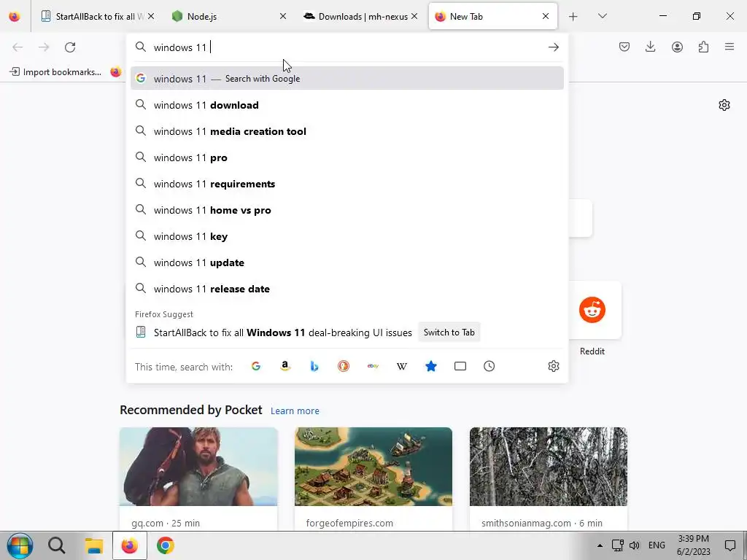
Task: Open smithsonianmag.com story thumbnail
Action: click(x=549, y=467)
